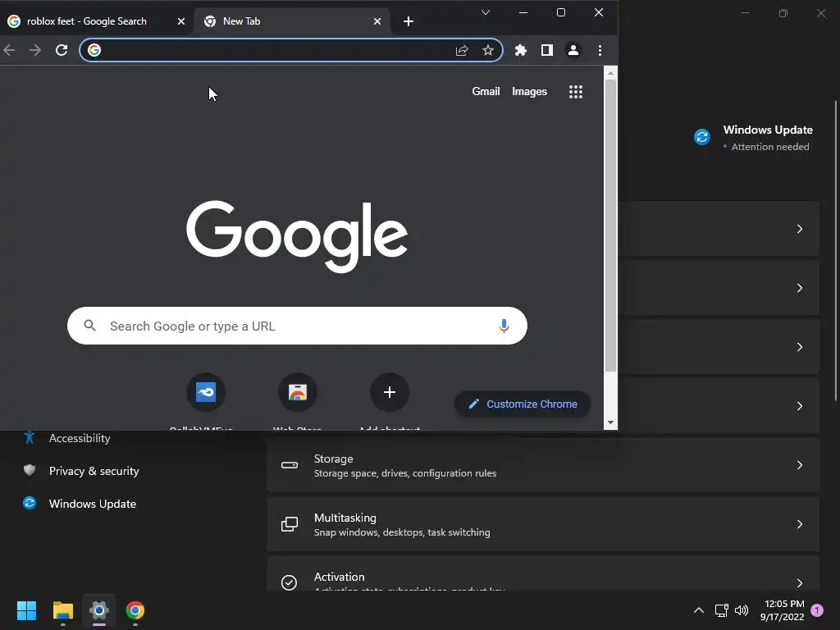
Task: Open Storage settings
Action: pyautogui.click(x=543, y=465)
